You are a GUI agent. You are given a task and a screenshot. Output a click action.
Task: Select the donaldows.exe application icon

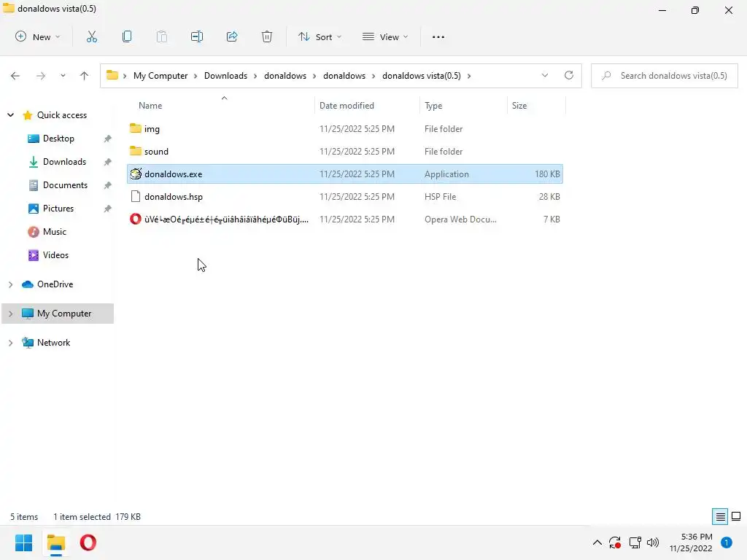135,174
